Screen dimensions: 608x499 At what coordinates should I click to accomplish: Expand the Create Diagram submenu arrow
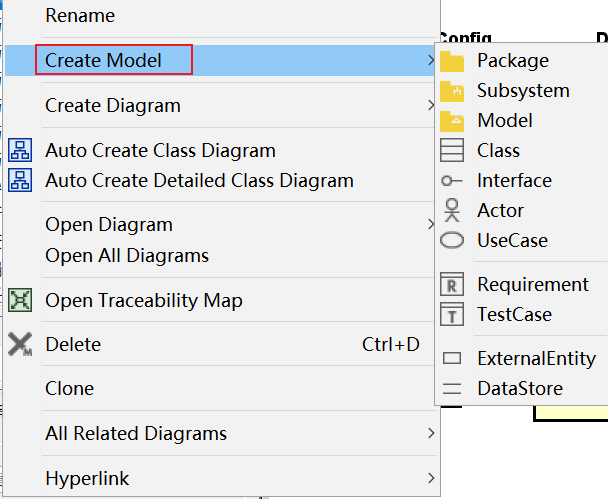(x=430, y=105)
